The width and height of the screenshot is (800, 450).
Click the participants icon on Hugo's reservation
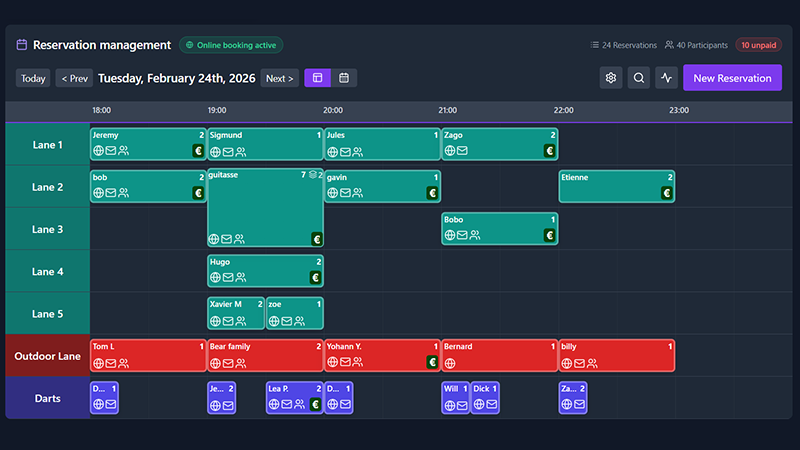[240, 278]
